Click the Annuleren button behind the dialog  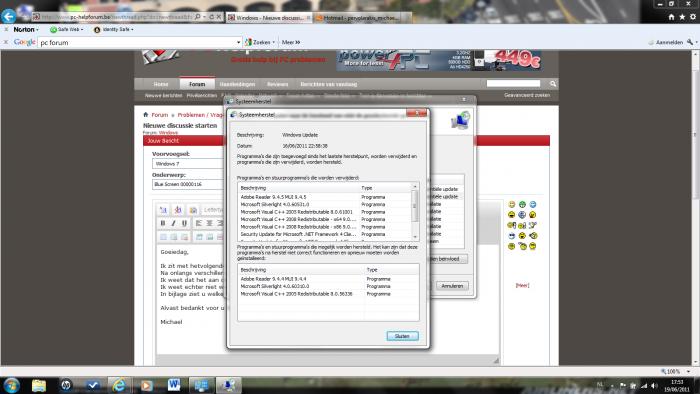(x=452, y=286)
